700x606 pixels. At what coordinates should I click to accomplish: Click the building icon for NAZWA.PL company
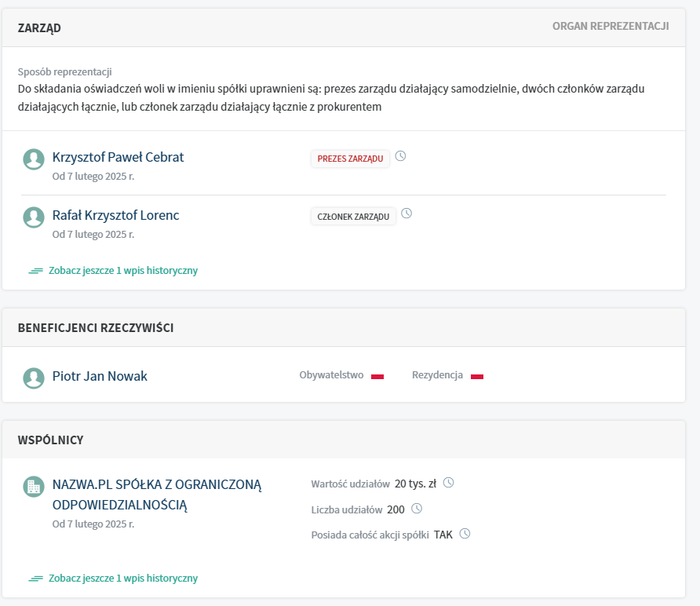(34, 487)
